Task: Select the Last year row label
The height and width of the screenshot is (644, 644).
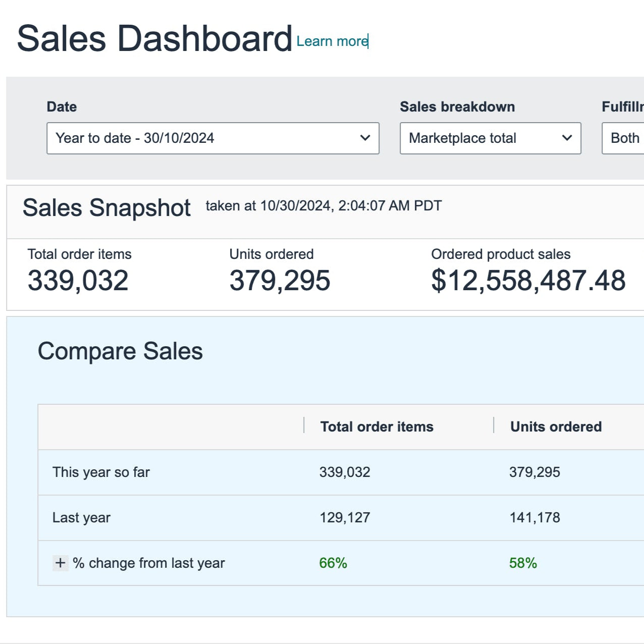Action: pos(81,518)
